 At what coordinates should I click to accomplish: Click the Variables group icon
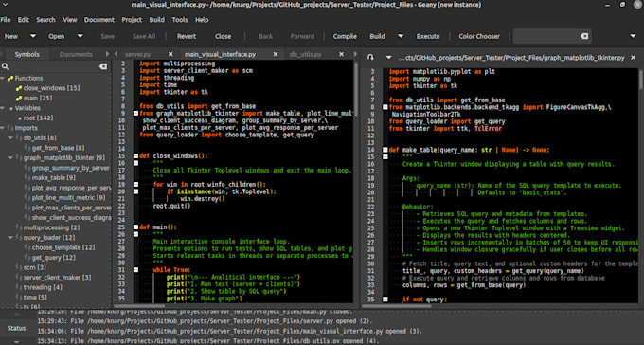click(x=11, y=108)
